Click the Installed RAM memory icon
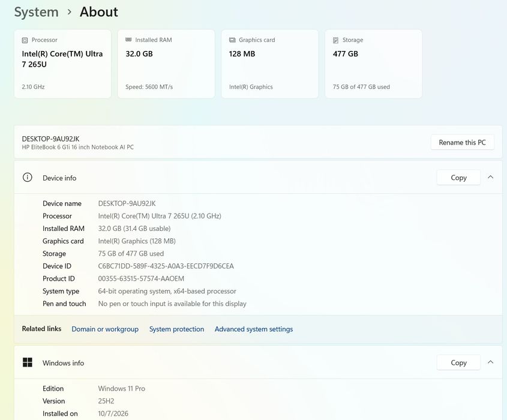Viewport: 507px width, 420px height. point(128,40)
